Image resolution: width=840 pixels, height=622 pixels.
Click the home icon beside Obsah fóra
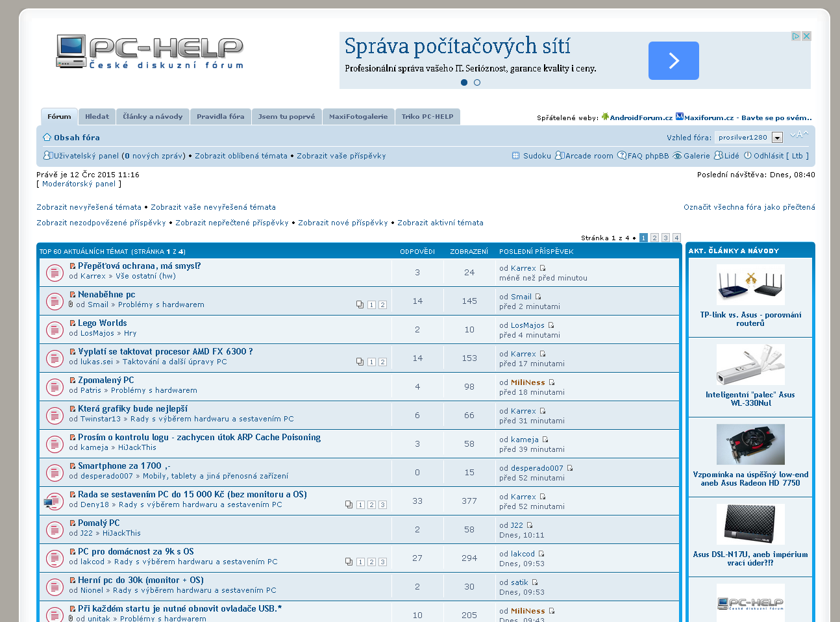47,138
